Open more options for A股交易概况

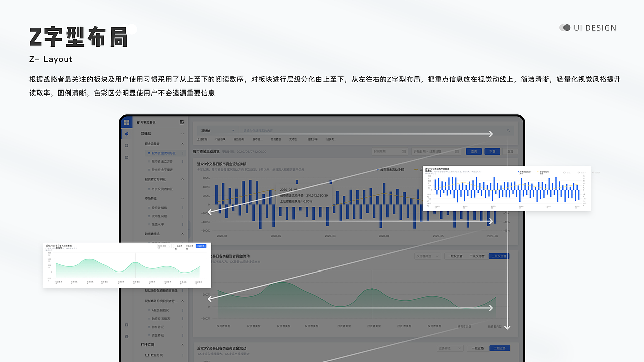pyautogui.click(x=183, y=310)
